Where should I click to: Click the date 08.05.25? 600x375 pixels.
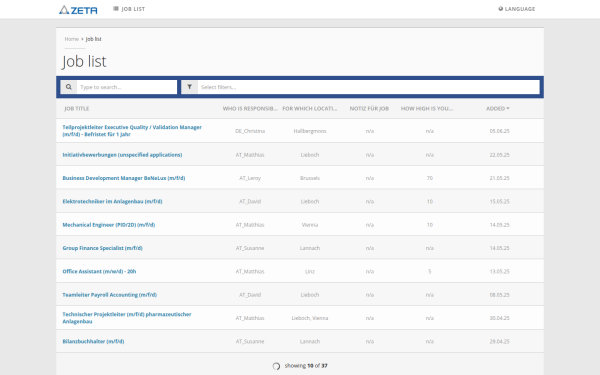tap(499, 295)
